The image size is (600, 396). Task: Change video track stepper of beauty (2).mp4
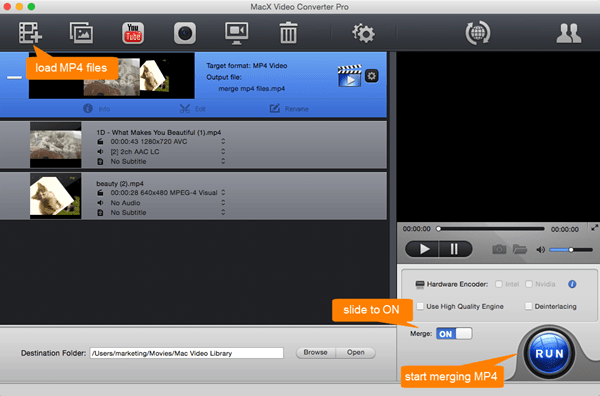pyautogui.click(x=223, y=192)
